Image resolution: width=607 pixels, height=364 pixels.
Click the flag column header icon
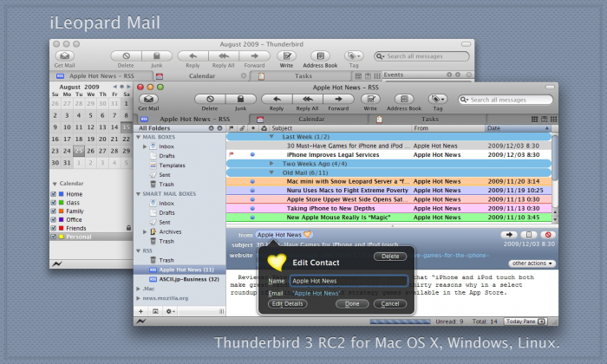(x=232, y=128)
